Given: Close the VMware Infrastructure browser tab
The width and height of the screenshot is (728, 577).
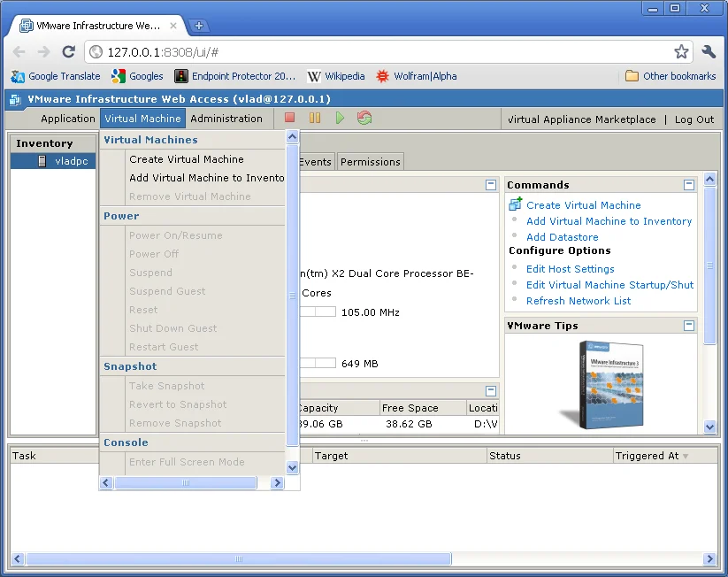Looking at the screenshot, I should (173, 26).
